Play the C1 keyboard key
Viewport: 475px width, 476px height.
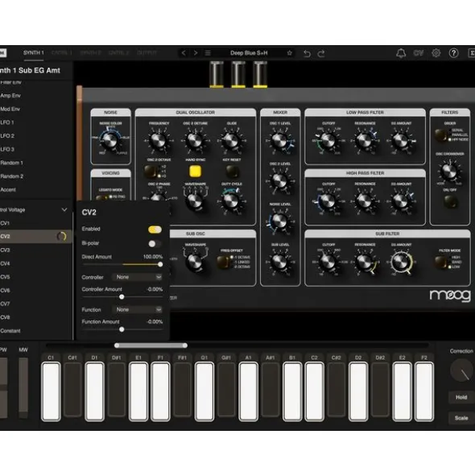click(51, 391)
